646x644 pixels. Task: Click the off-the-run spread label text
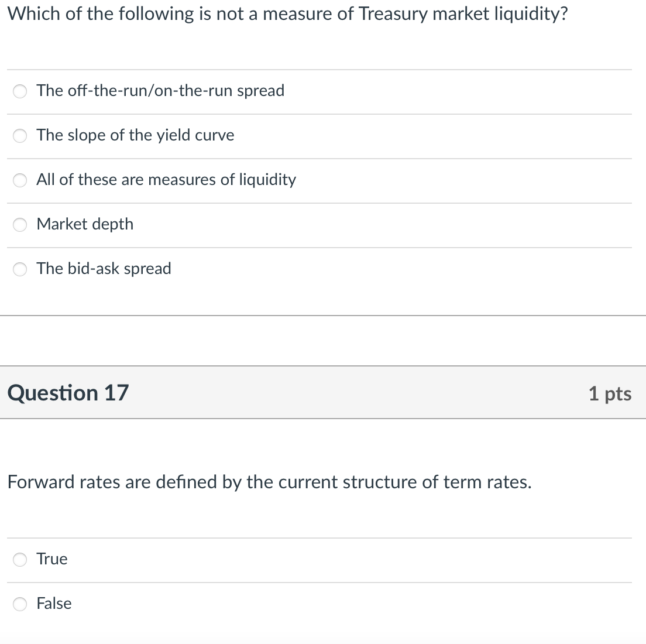pos(160,91)
